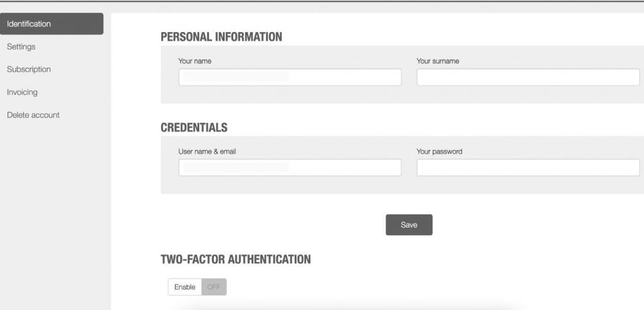Viewport: 644px width, 310px height.
Task: Go to the Subscription section
Action: 29,69
